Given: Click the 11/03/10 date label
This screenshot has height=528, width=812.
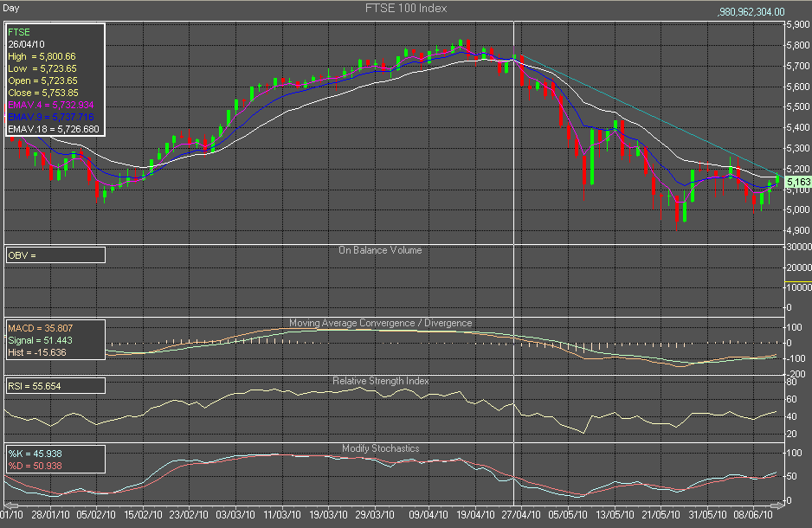Looking at the screenshot, I should point(281,515).
